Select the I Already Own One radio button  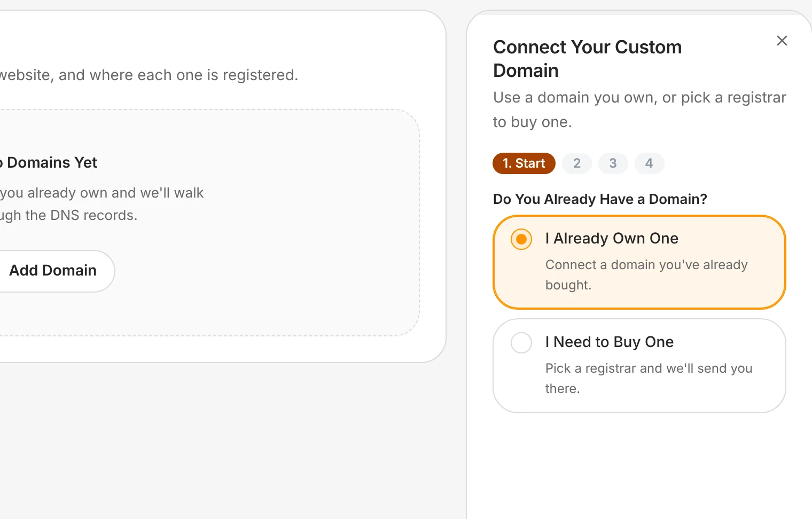pos(521,239)
